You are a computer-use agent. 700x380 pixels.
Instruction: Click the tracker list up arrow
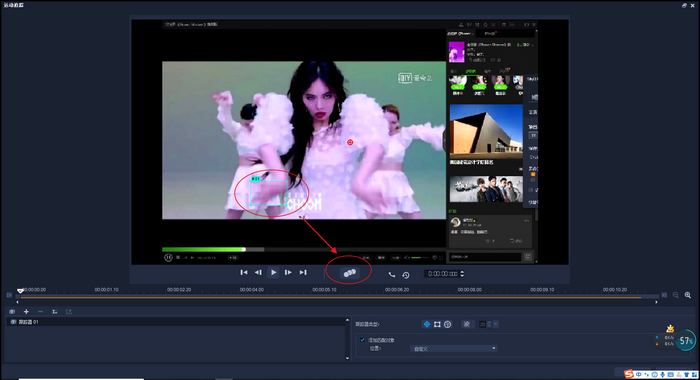347,320
